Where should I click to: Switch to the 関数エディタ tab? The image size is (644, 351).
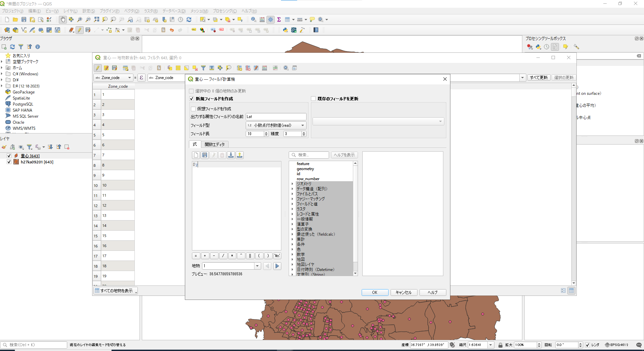tap(214, 144)
